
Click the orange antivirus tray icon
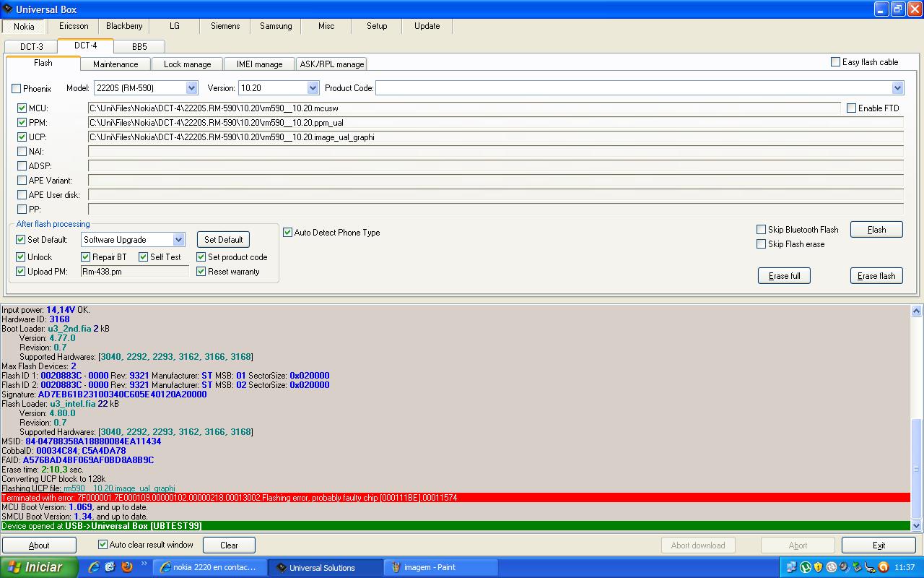click(x=884, y=567)
